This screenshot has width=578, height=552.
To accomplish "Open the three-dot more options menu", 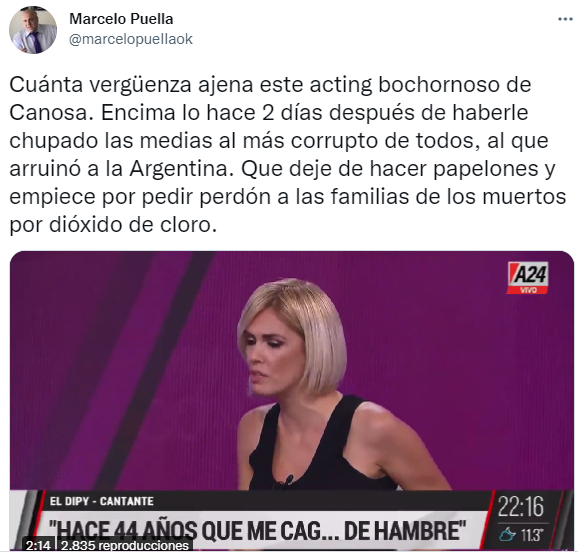I will 564,19.
